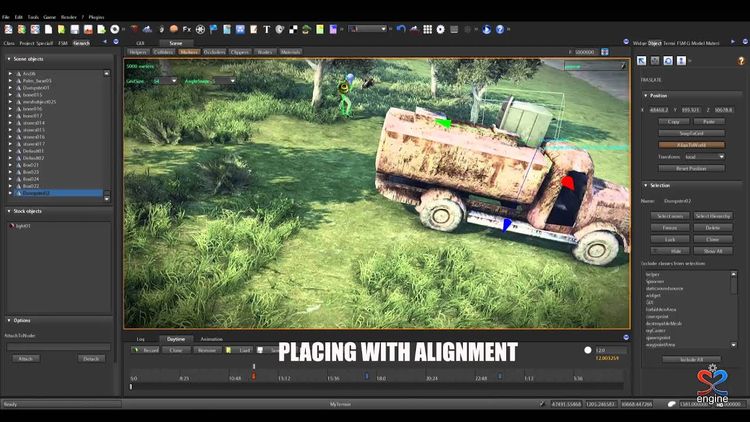The height and width of the screenshot is (422, 750).
Task: Open the blue question mark help icon
Action: (500, 29)
